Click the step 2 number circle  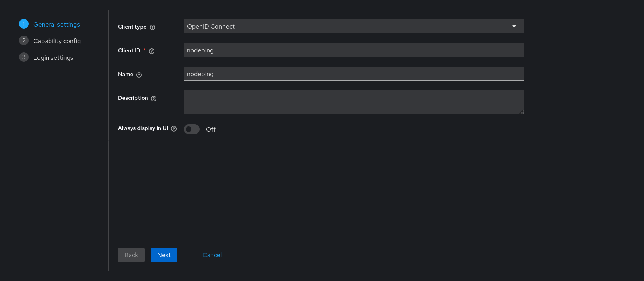pyautogui.click(x=24, y=41)
